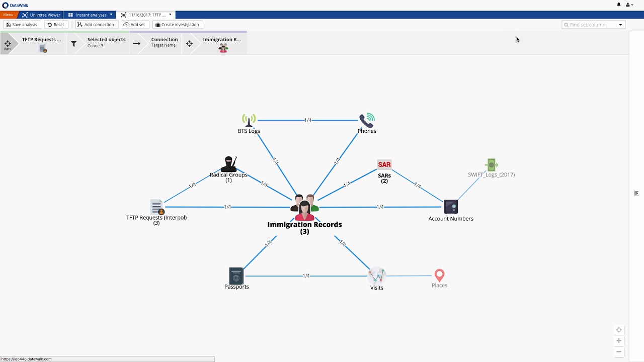Expand the Find set/column dropdown arrow

[x=620, y=25]
